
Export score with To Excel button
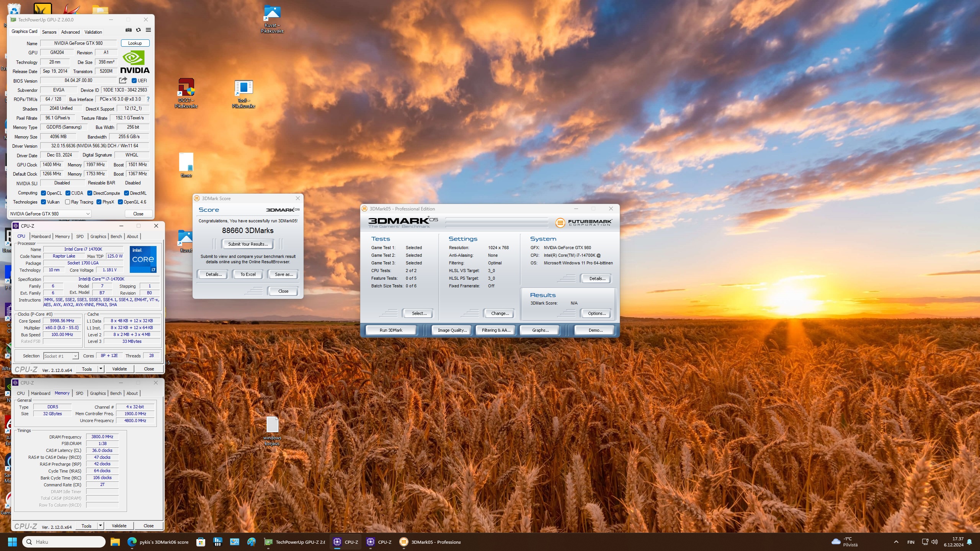248,274
